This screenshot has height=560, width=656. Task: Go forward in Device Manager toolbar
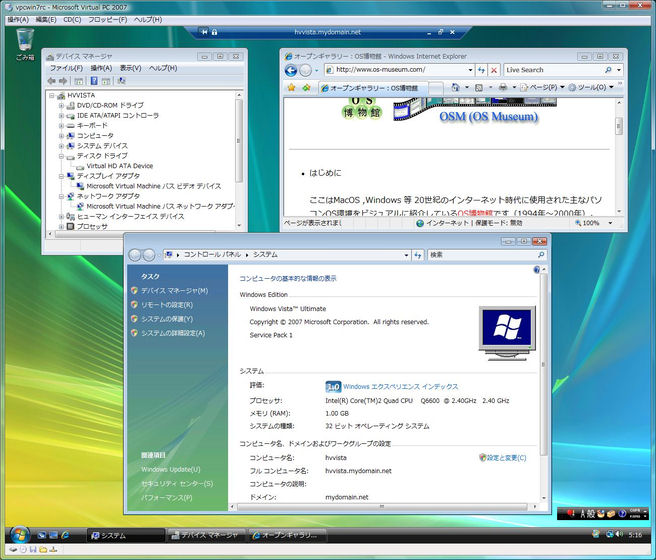click(63, 81)
